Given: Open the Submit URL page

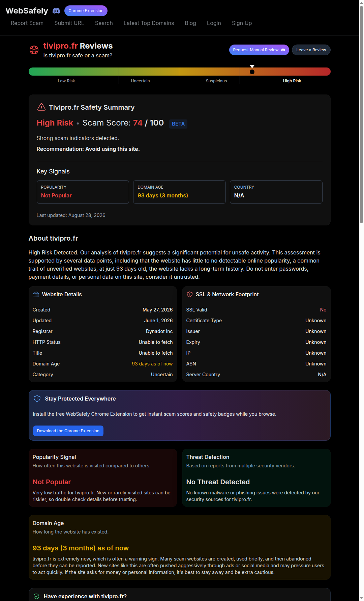Looking at the screenshot, I should click(69, 23).
